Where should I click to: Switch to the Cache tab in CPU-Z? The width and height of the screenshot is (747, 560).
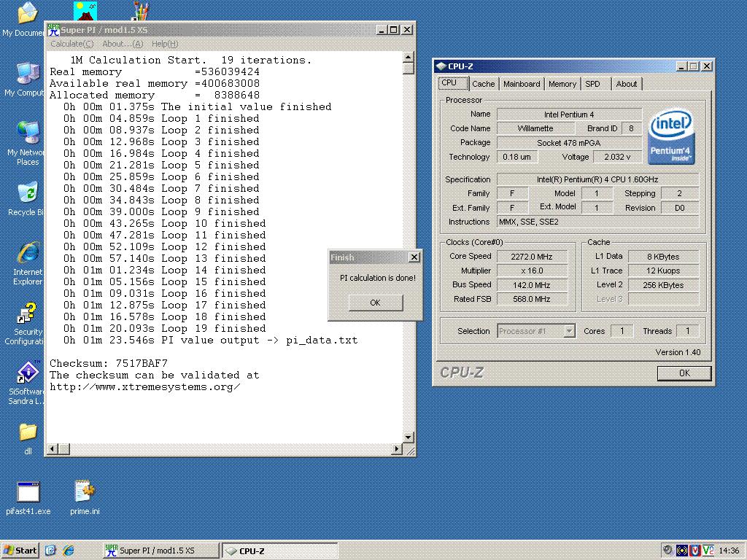pos(483,84)
